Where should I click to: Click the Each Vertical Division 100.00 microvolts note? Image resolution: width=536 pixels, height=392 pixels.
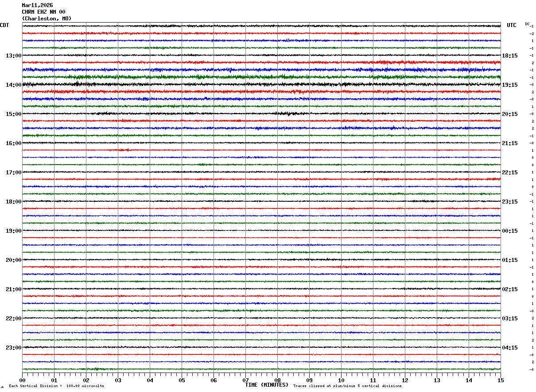pyautogui.click(x=56, y=386)
